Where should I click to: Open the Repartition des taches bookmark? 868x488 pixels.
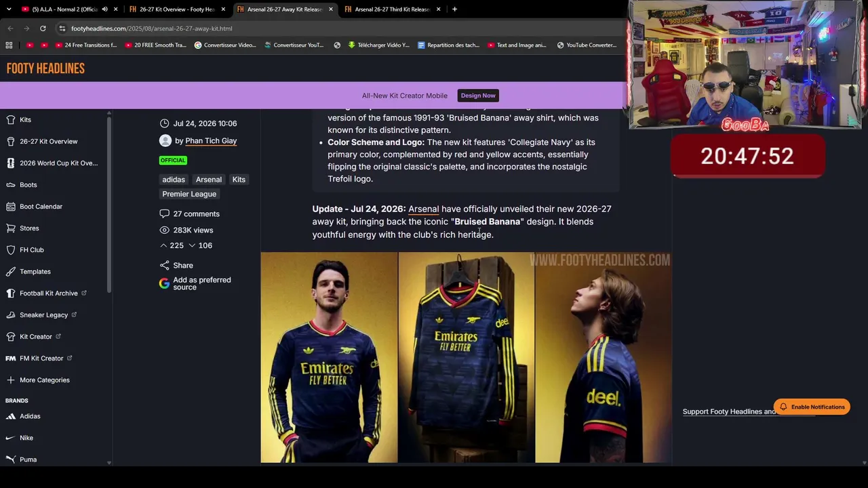pos(448,45)
